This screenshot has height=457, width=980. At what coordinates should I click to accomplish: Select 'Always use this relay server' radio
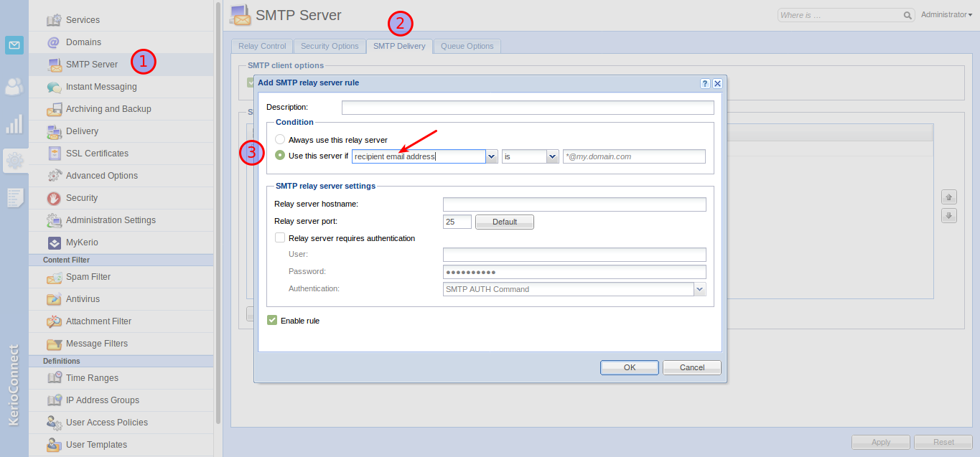[x=280, y=139]
